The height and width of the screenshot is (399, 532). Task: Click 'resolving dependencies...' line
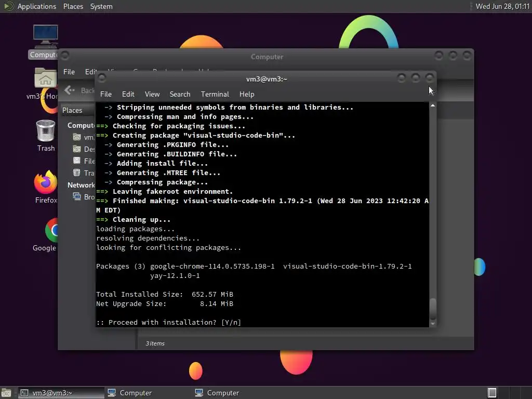(x=148, y=238)
